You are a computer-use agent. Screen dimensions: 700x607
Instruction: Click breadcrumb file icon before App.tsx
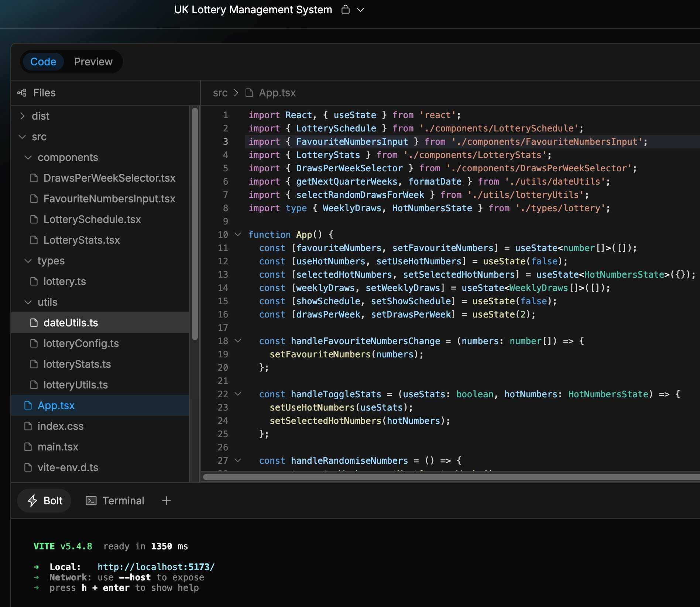click(x=249, y=93)
